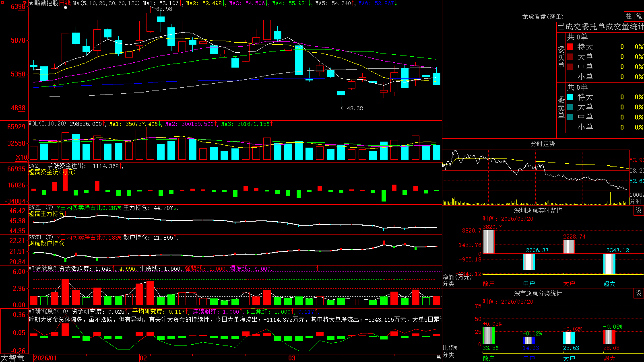Click the dark red 大单 swatch in 委买单
This screenshot has height=362, width=644.
[570, 57]
